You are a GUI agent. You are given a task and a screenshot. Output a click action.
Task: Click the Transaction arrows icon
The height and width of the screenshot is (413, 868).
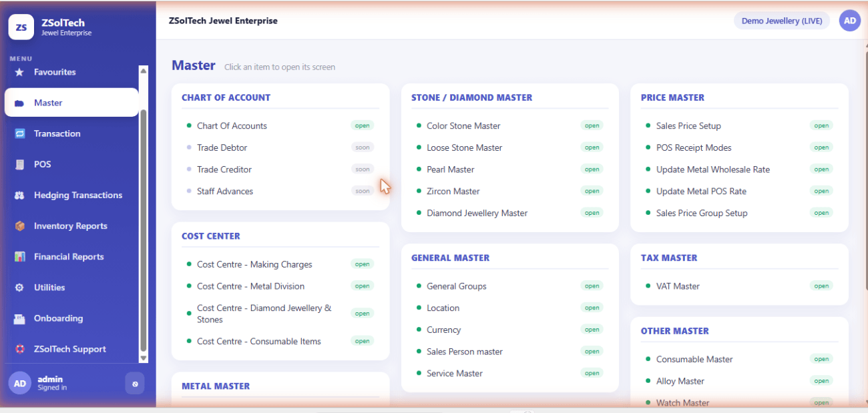[x=19, y=133]
